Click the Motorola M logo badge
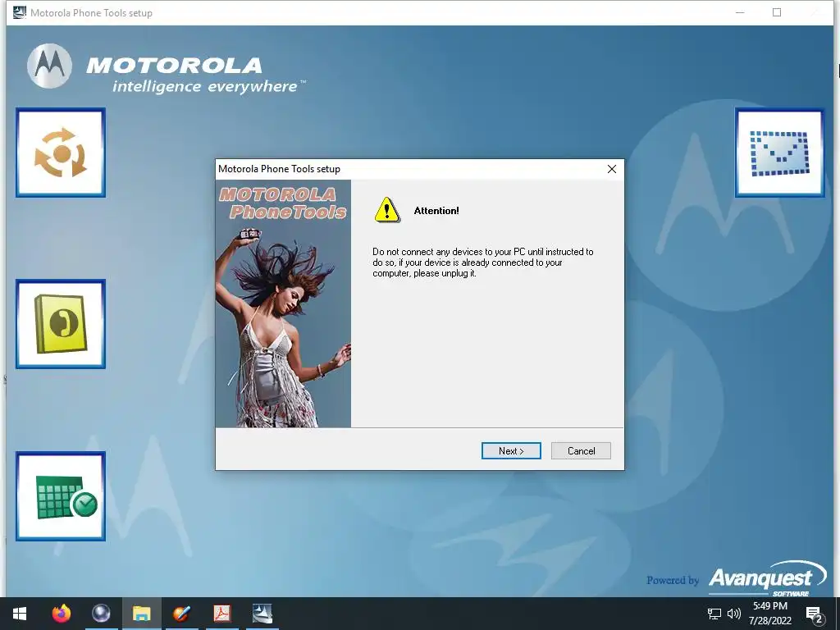 pos(49,66)
